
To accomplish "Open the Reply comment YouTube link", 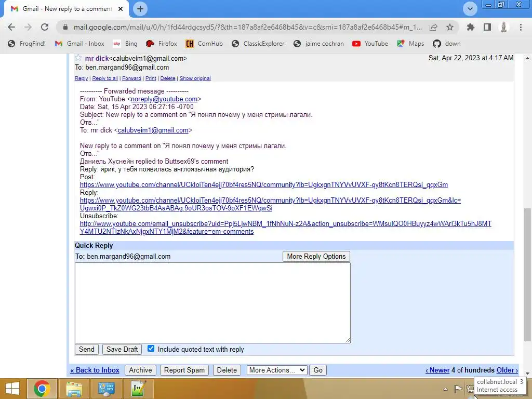I will [x=270, y=204].
